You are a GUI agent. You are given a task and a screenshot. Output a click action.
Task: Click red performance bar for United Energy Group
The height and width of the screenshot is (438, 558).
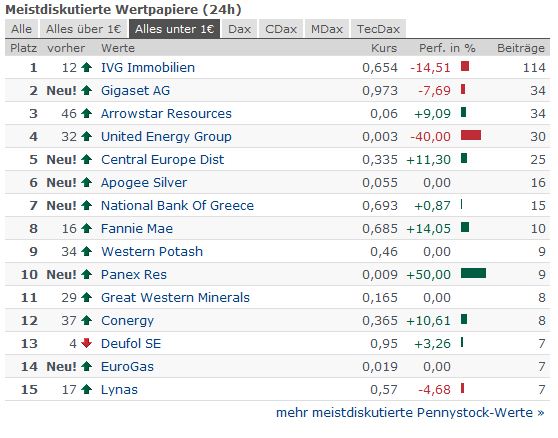pyautogui.click(x=471, y=135)
